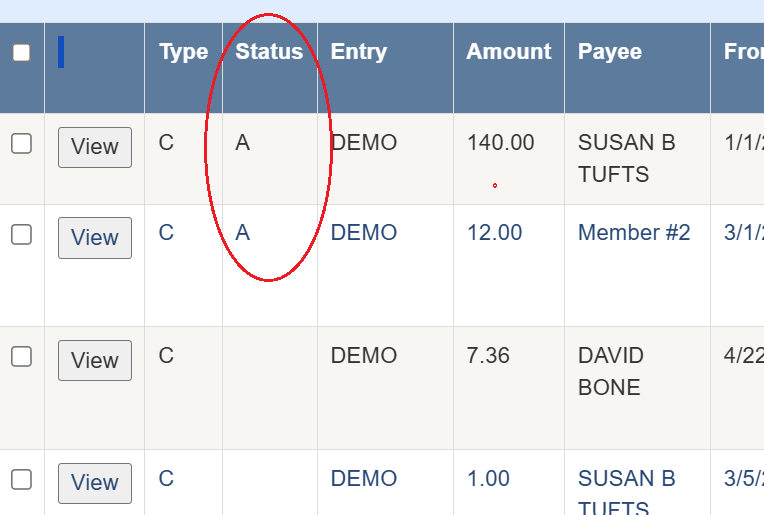Toggle the select-all checkbox in header
The height and width of the screenshot is (515, 764).
tap(21, 53)
